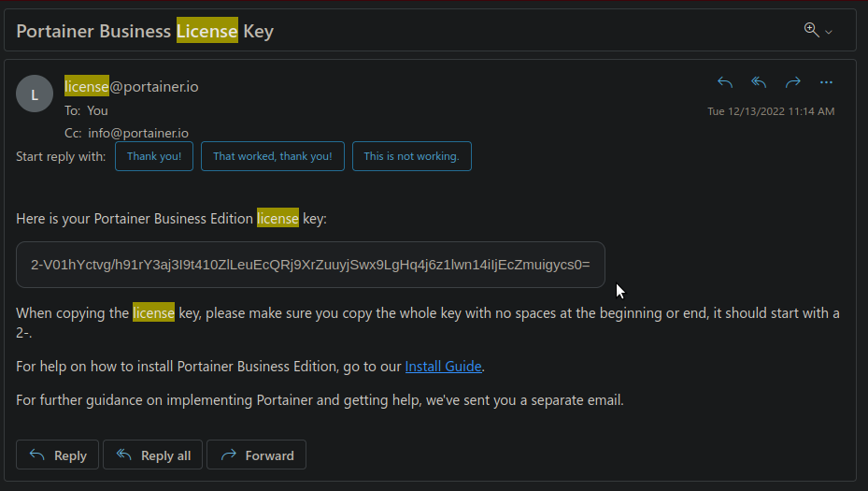This screenshot has width=868, height=491.
Task: Click the date 'Tue 12/13/2022 11:14 AM'
Action: 771,111
